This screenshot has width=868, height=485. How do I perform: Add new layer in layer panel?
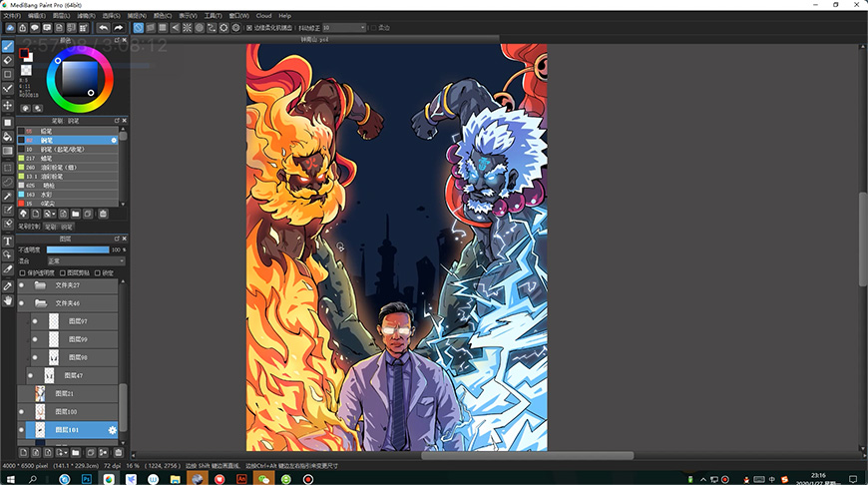click(23, 453)
